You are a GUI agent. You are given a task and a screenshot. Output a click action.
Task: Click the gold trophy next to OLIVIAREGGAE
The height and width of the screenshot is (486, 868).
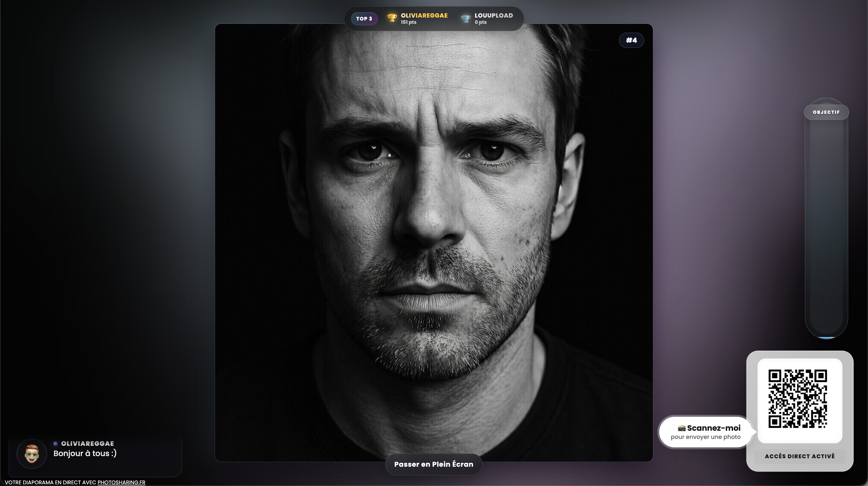392,18
